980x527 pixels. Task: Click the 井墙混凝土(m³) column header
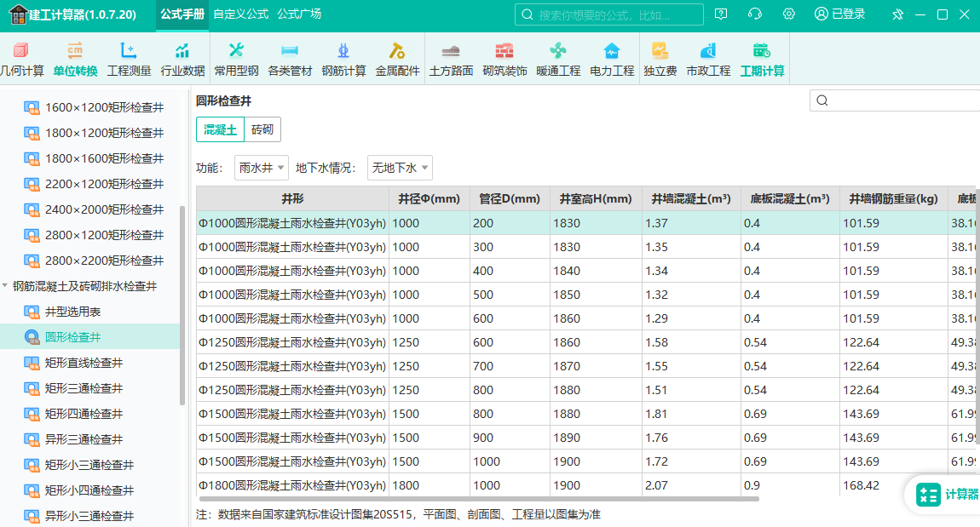[x=690, y=198]
